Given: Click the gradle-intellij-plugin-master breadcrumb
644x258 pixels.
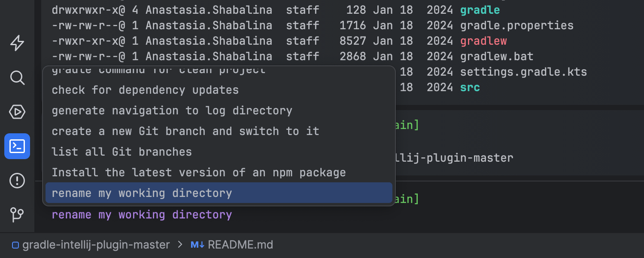Looking at the screenshot, I should [96, 245].
